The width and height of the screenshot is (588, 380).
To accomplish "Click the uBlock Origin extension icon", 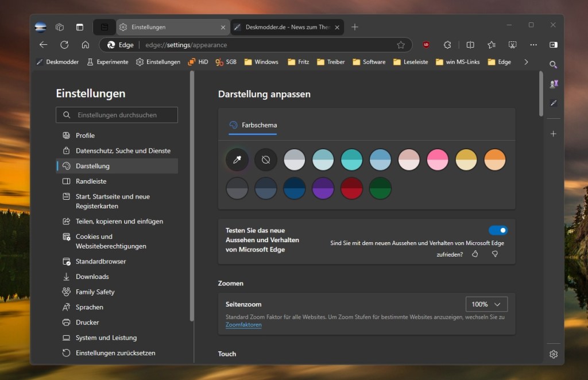I will click(425, 45).
